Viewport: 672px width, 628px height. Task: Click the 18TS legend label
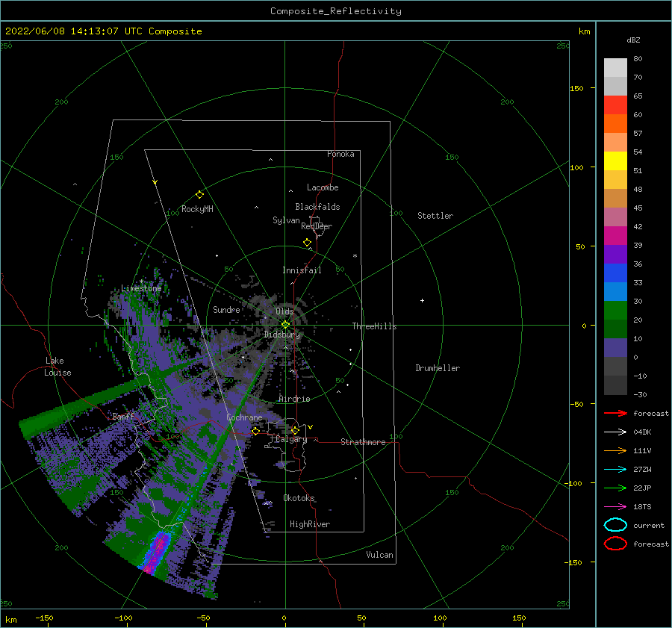click(x=642, y=507)
